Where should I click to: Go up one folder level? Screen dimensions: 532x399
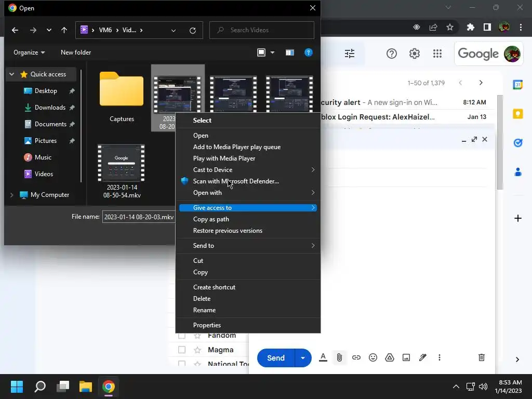click(x=64, y=30)
